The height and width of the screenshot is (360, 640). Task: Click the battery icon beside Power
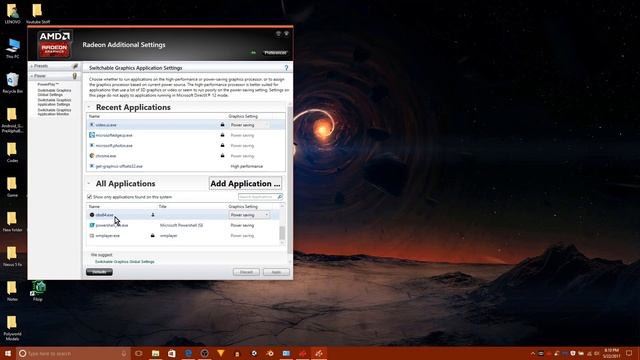pos(75,76)
